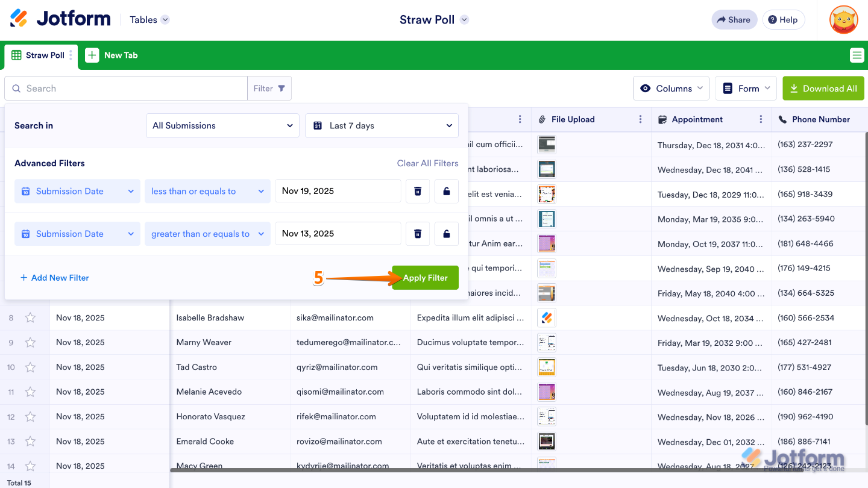Open the sheet list menu on the green bar
868x488 pixels.
click(x=857, y=55)
